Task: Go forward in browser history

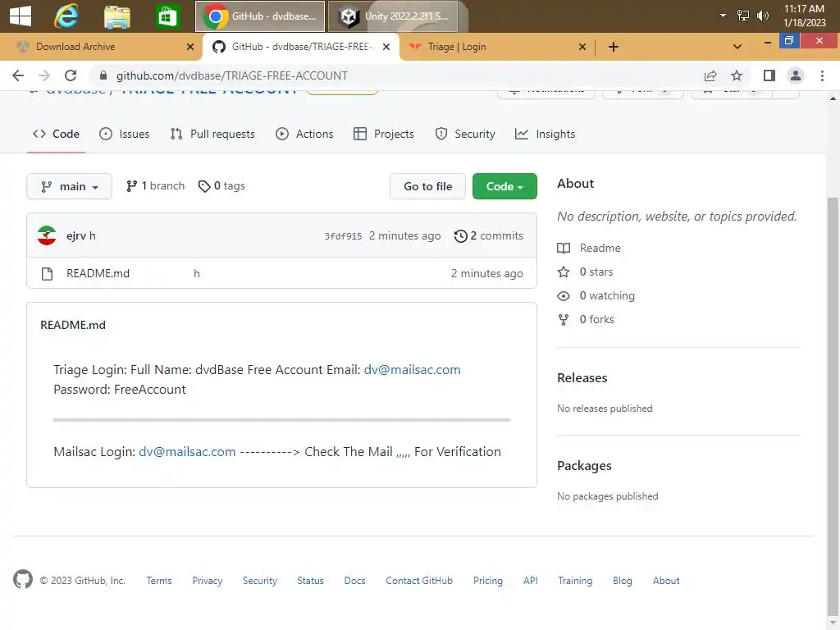Action: click(x=44, y=75)
